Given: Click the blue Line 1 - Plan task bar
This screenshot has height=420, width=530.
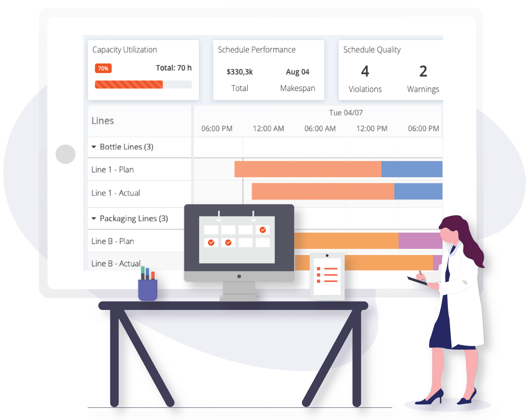Looking at the screenshot, I should [412, 169].
